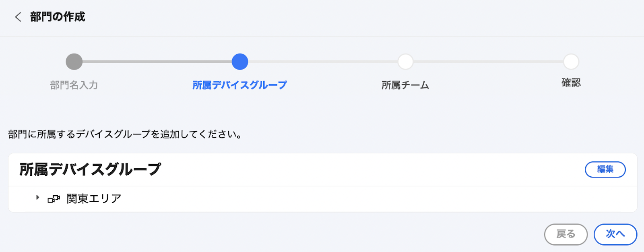
Task: Select the gray 部門名入力 step circle
Action: click(x=74, y=62)
